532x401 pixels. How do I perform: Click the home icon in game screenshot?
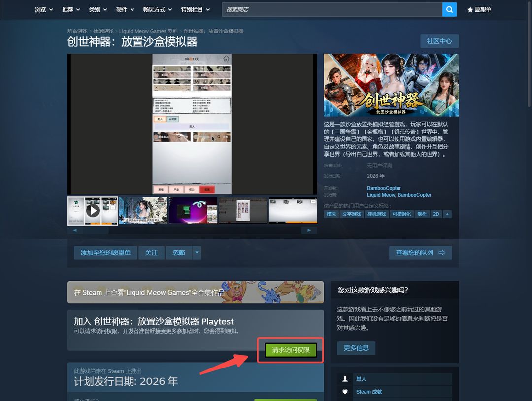coord(226,59)
